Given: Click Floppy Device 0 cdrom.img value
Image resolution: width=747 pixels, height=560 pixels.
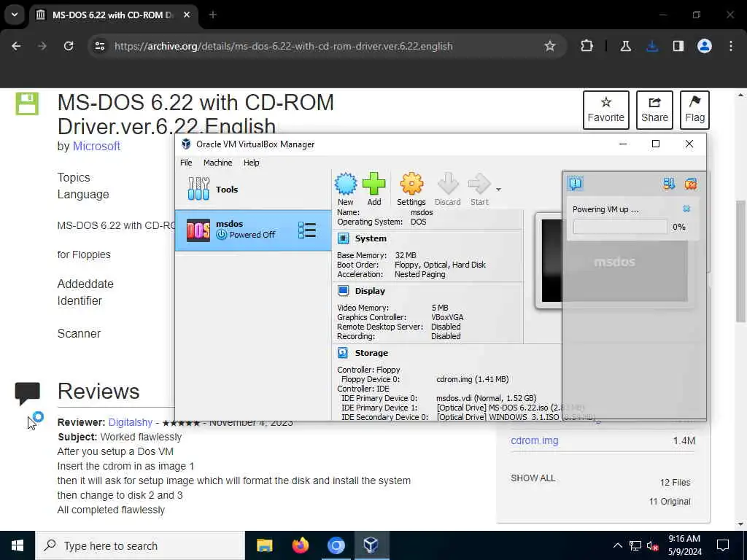Looking at the screenshot, I should (472, 379).
